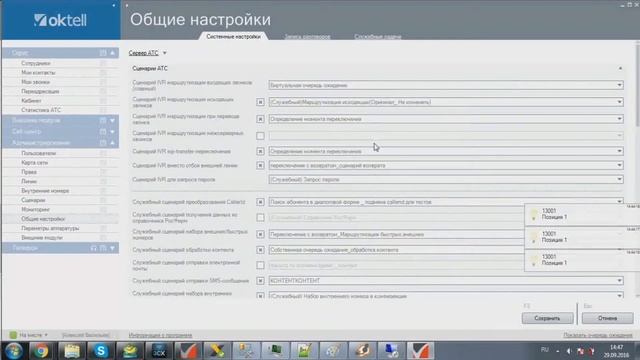Switch to Запись разговоров tab
The width and height of the screenshot is (640, 360).
(307, 36)
